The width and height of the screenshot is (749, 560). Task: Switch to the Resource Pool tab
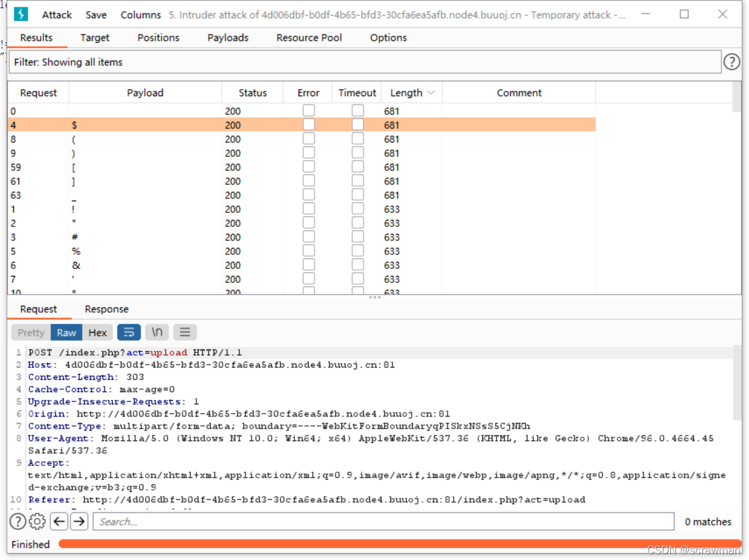[x=309, y=38]
